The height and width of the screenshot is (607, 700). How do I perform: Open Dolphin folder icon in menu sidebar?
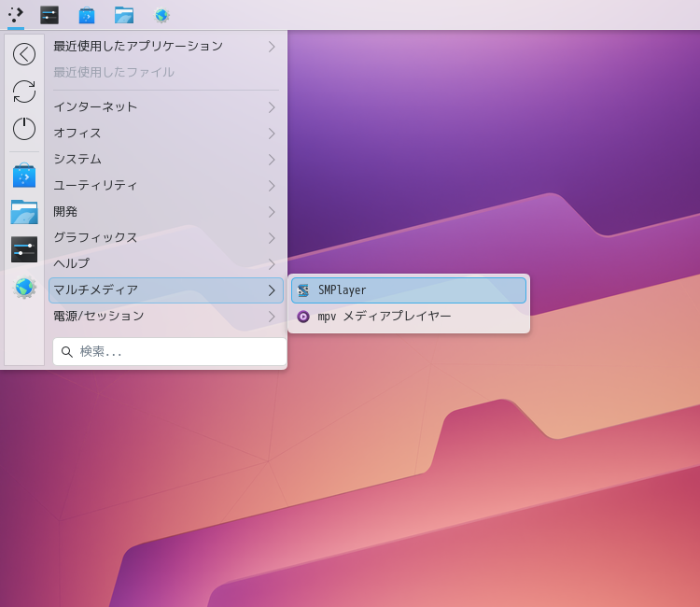tap(24, 212)
